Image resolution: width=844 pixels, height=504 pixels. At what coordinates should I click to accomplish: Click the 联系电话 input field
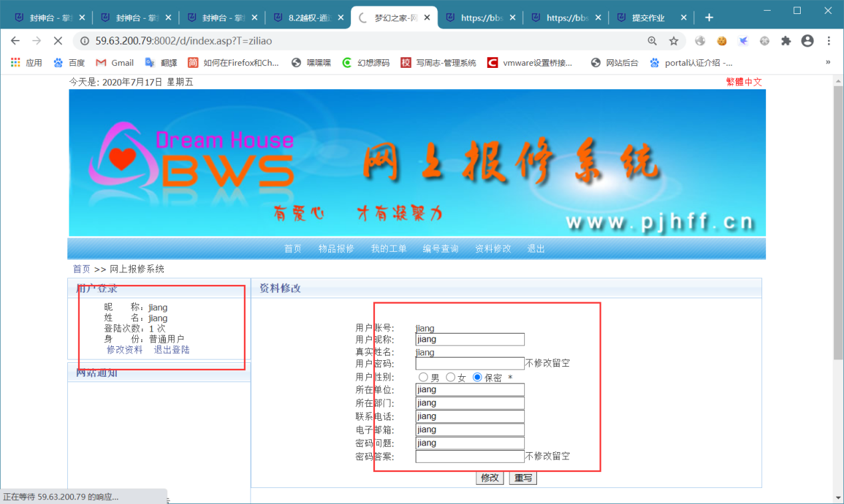click(x=470, y=416)
